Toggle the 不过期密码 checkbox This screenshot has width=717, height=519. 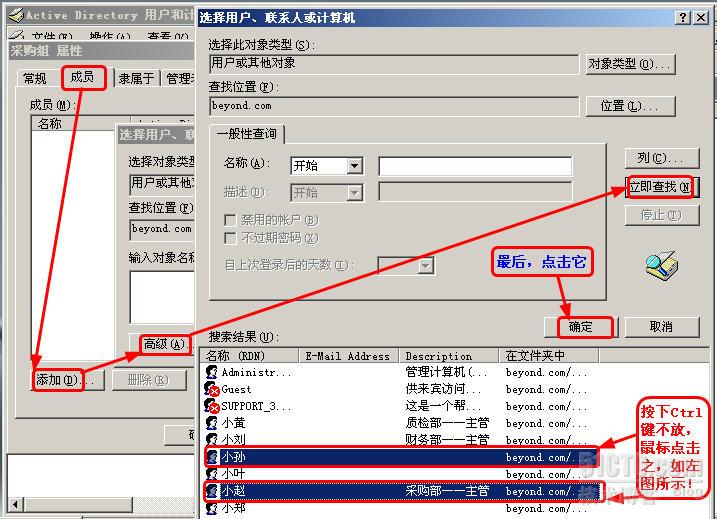(230, 238)
